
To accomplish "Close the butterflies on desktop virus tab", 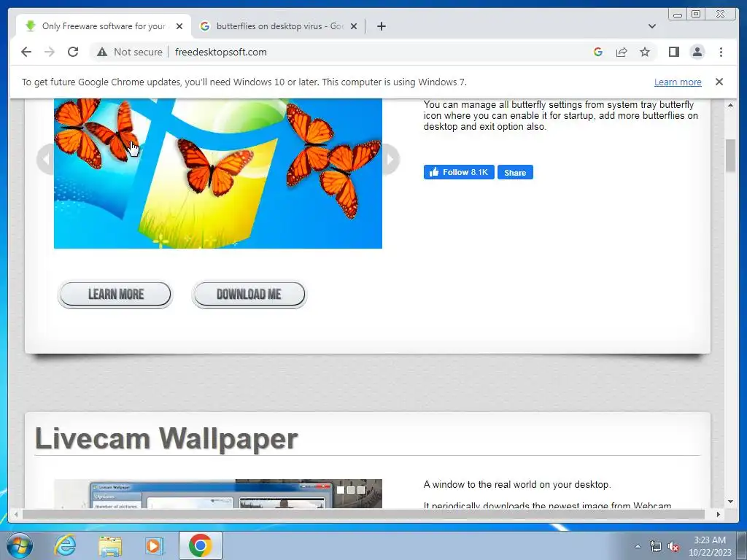I will click(x=354, y=26).
